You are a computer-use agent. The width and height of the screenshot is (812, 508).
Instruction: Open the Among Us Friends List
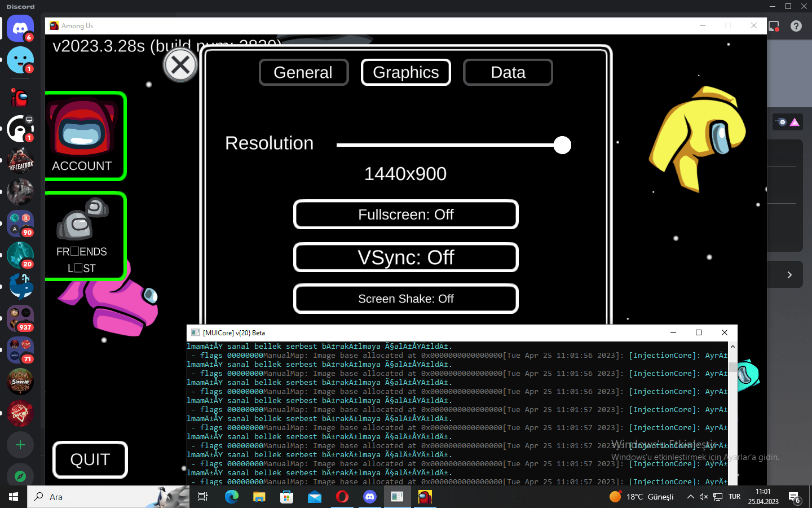[x=85, y=236]
